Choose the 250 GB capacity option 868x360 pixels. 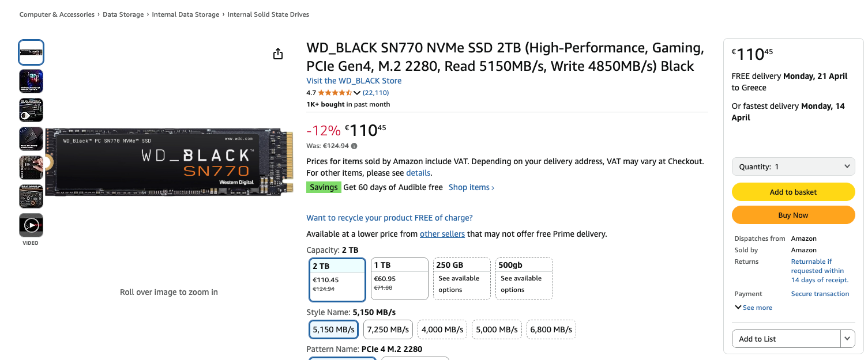pyautogui.click(x=461, y=279)
